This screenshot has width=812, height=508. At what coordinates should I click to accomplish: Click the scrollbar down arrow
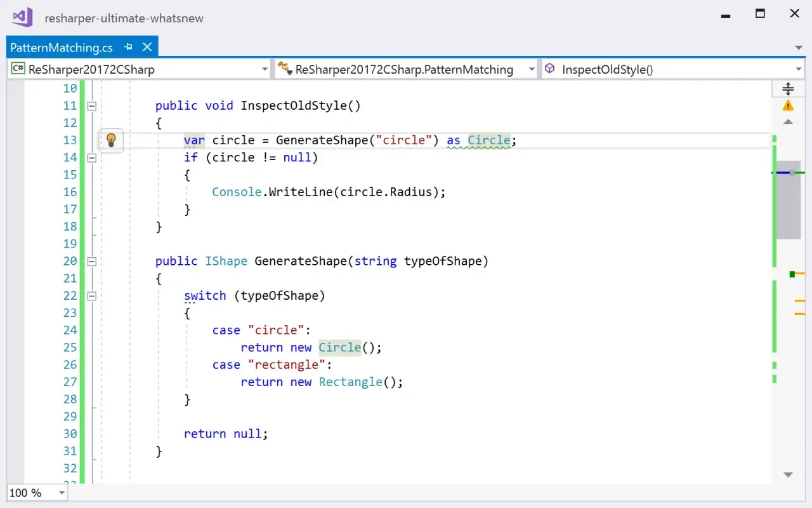788,474
